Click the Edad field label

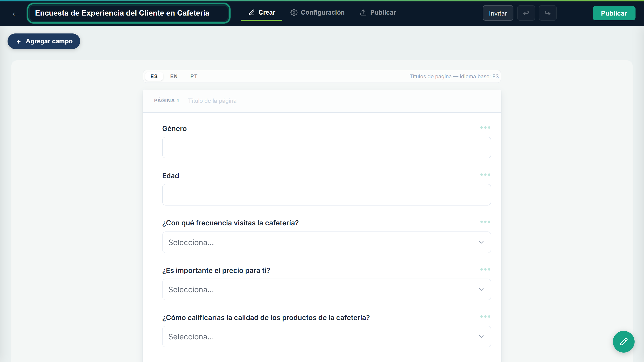click(x=170, y=176)
